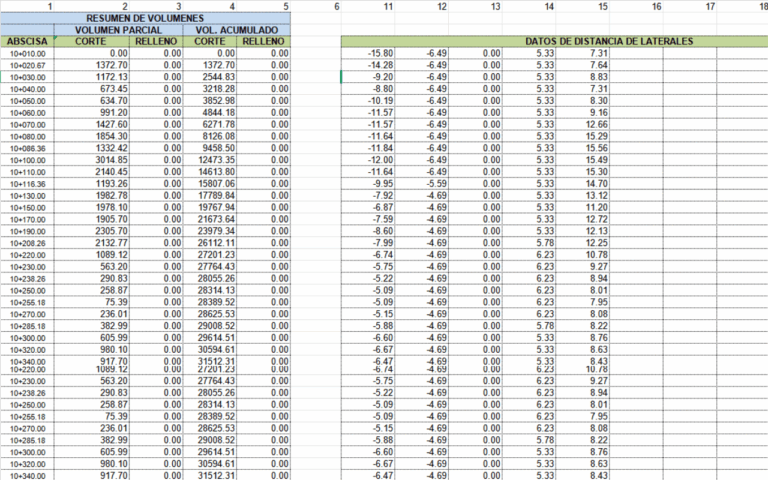
Task: Click the cell showing -5.59
Action: (422, 184)
